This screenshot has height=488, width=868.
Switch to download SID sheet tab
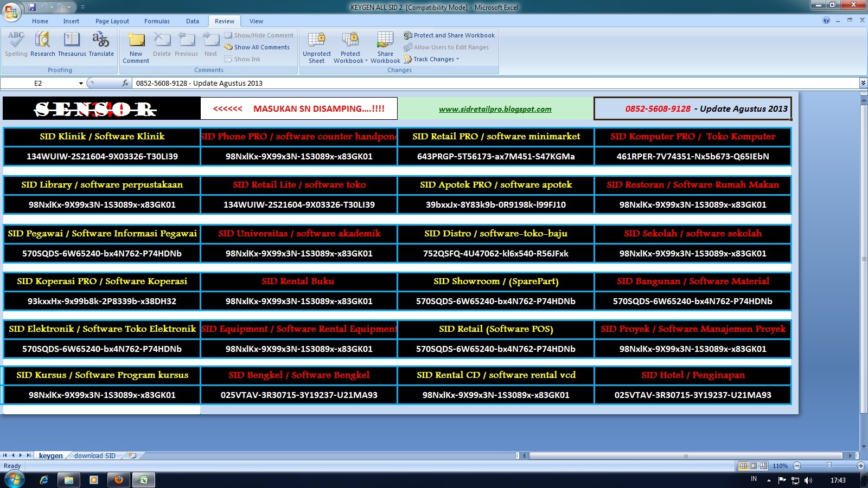click(95, 455)
